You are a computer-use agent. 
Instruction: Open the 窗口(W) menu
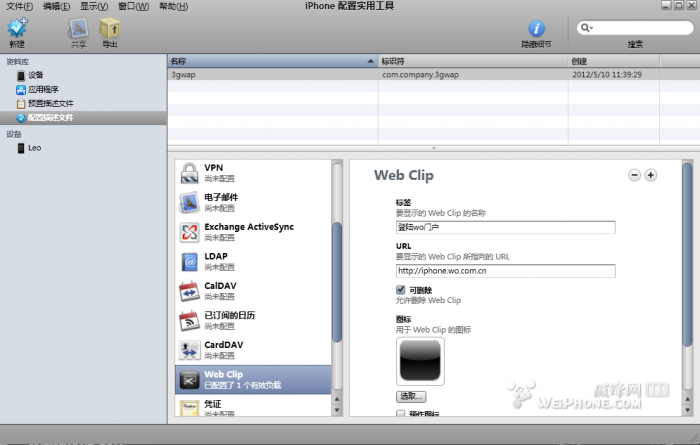pos(133,6)
